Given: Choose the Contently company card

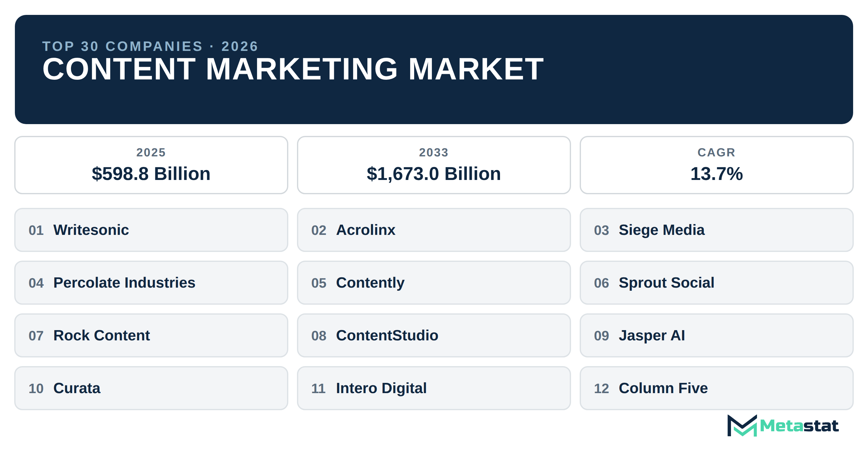Looking at the screenshot, I should 434,283.
